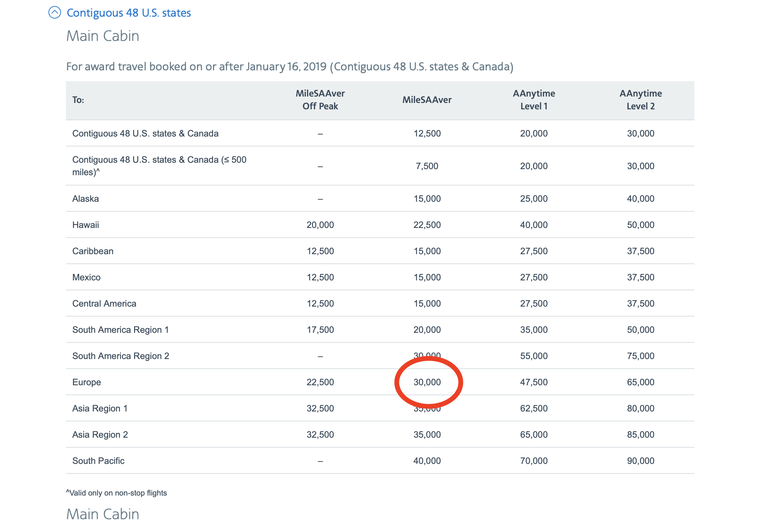Viewport: 767px width, 532px height.
Task: Select Europe's 22,500 Off Peak value
Action: coord(320,382)
